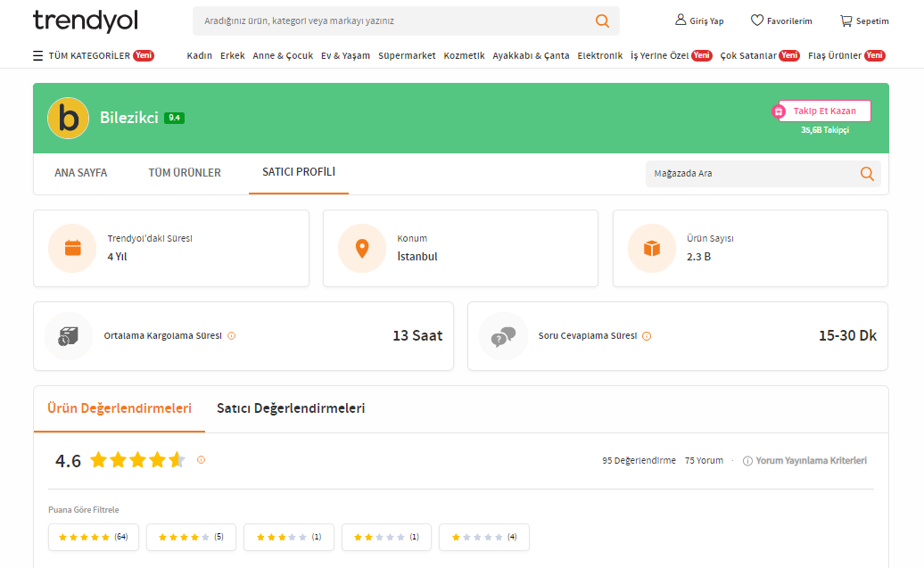Open the Ana Sayfa store tab
The width and height of the screenshot is (924, 568).
(81, 173)
